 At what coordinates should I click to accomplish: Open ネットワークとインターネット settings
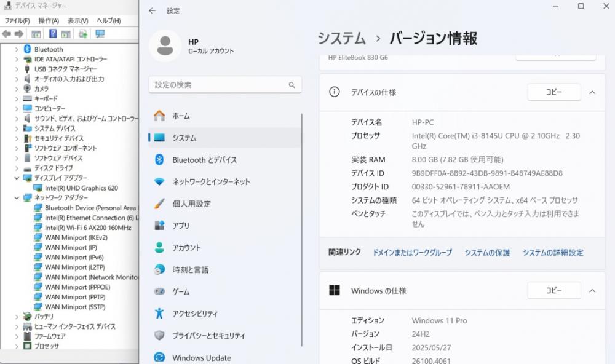224,181
